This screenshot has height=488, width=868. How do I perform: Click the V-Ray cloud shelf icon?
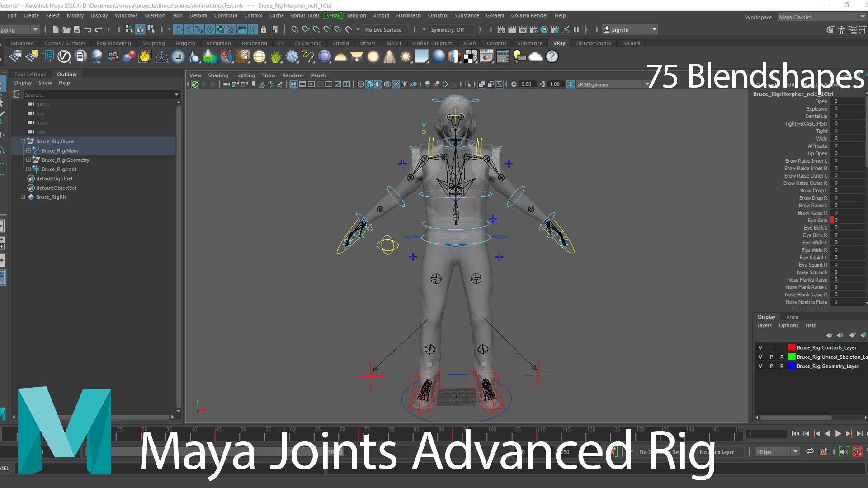click(536, 56)
